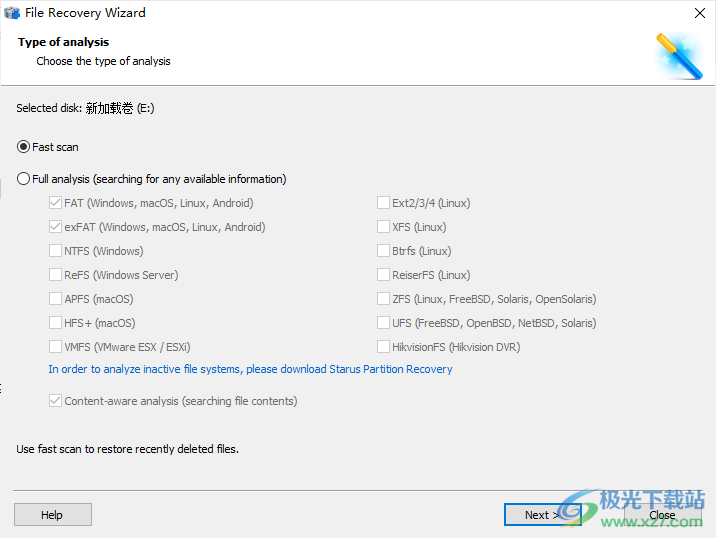The image size is (716, 538).
Task: Check the HFS+ (macOS) option
Action: click(56, 323)
